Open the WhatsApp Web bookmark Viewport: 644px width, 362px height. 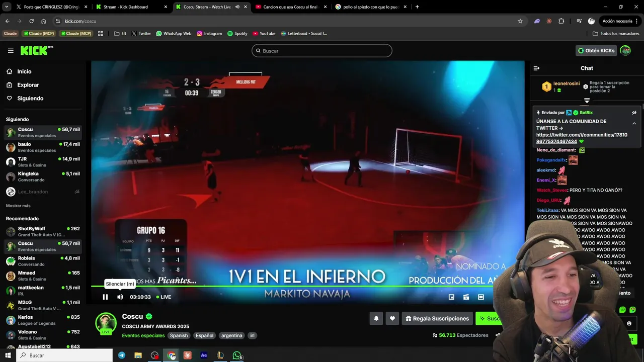[x=174, y=34]
